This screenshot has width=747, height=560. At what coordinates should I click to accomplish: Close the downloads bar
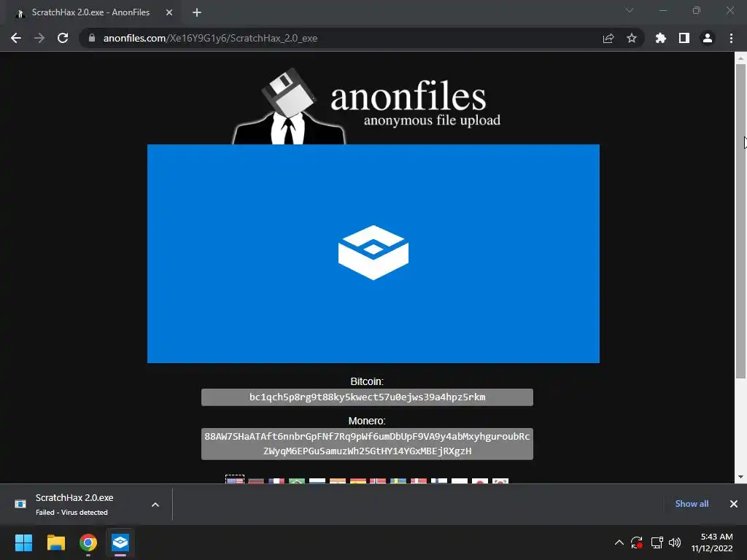[734, 504]
